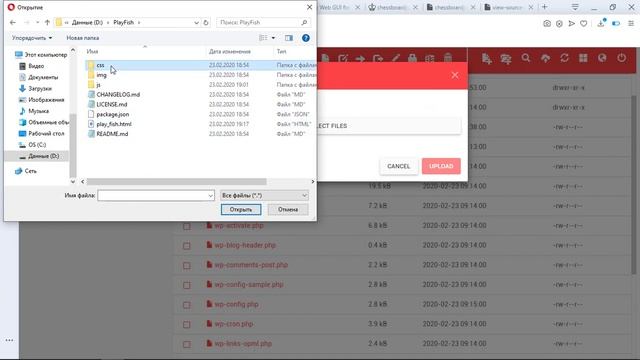Open the Opera downloads icon

(x=601, y=23)
